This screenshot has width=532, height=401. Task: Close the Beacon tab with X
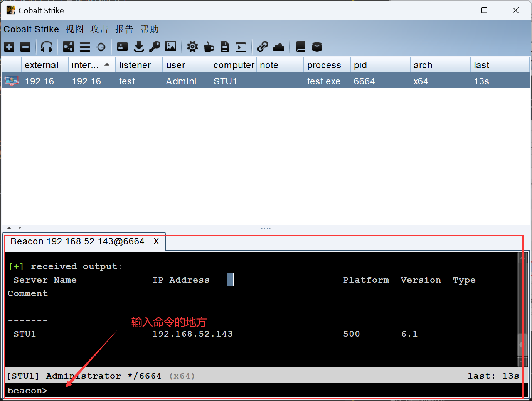tap(156, 241)
